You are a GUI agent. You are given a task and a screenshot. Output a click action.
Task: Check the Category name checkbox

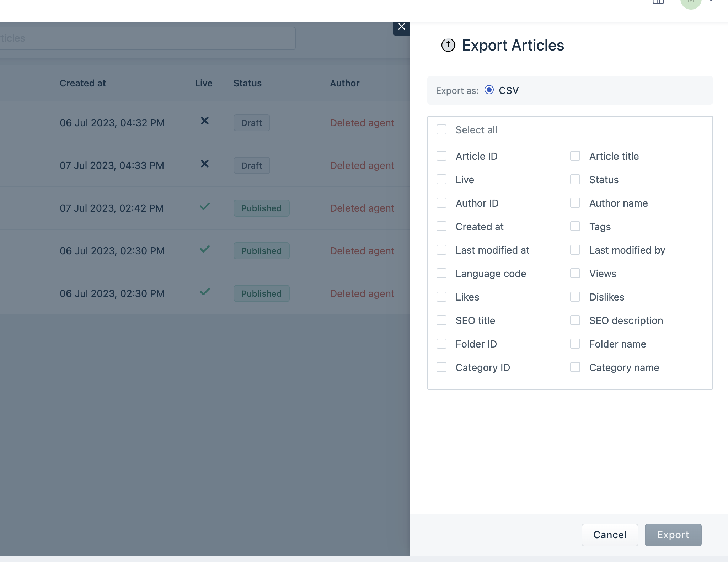(575, 367)
